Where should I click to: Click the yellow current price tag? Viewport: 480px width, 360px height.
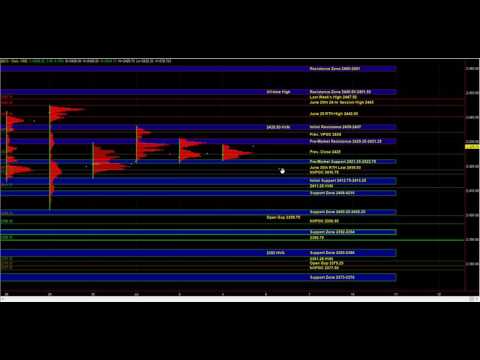pos(472,147)
